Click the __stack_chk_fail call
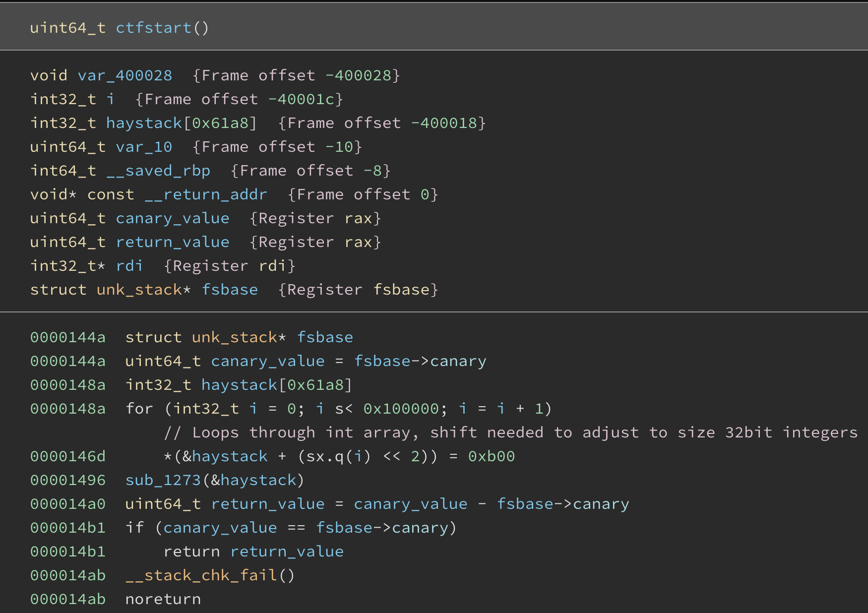 [201, 575]
